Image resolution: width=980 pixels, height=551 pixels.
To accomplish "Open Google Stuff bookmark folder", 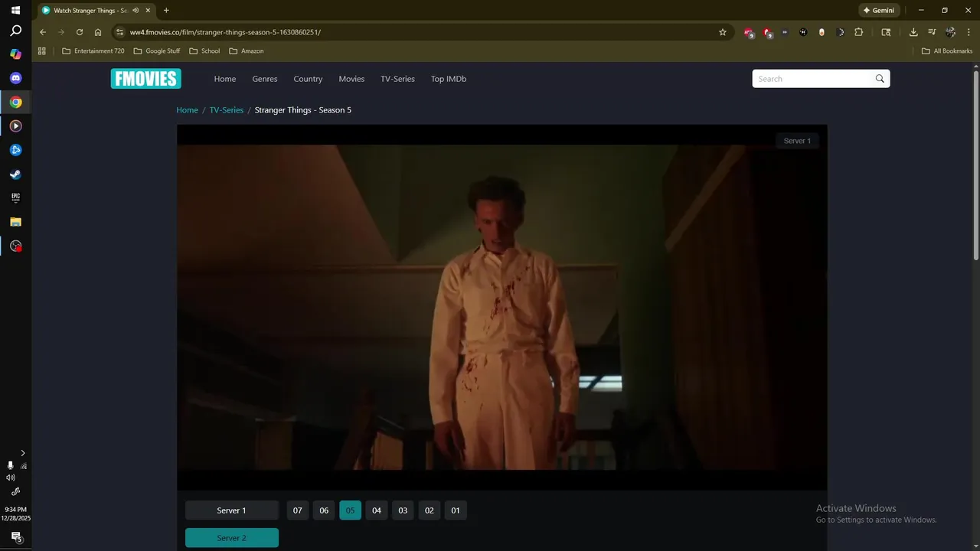I will point(157,51).
